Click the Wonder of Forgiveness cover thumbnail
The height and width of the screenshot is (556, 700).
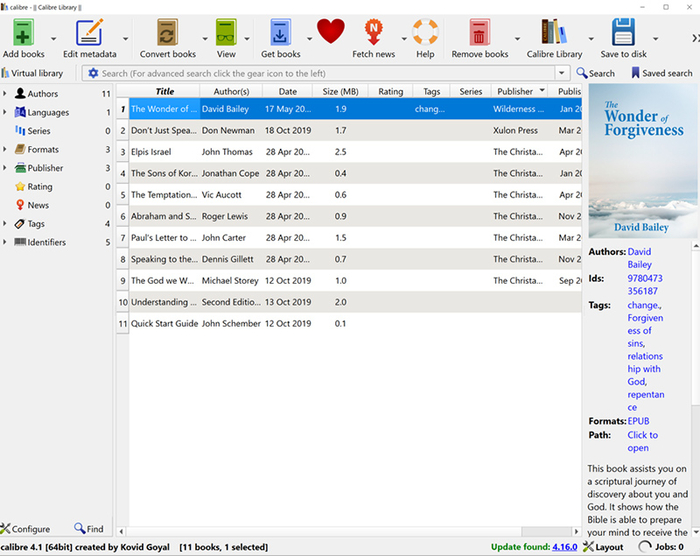pyautogui.click(x=642, y=162)
